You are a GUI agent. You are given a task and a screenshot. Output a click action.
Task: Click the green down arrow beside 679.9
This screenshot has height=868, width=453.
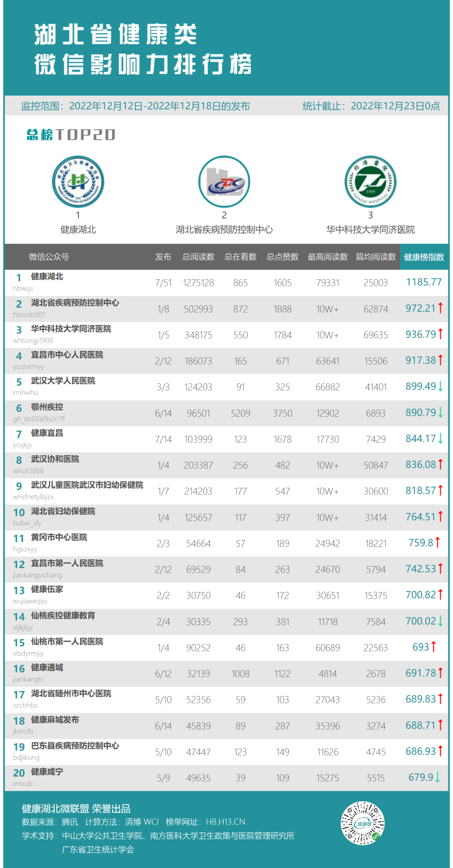coord(437,777)
